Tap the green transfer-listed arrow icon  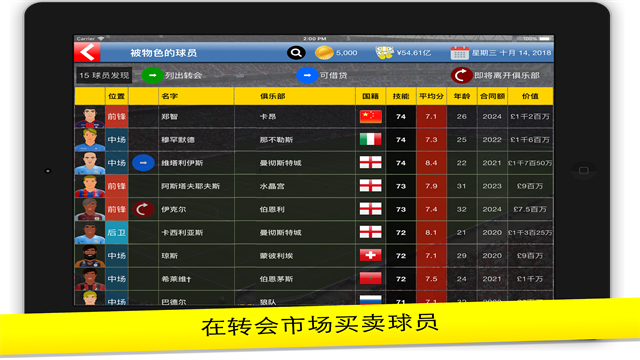[153, 75]
